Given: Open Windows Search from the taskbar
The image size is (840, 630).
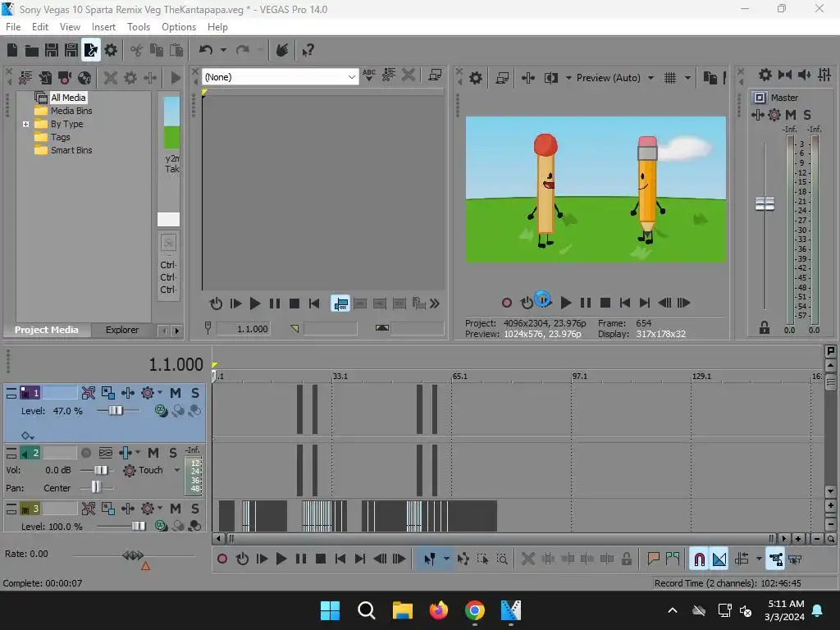Looking at the screenshot, I should click(367, 610).
